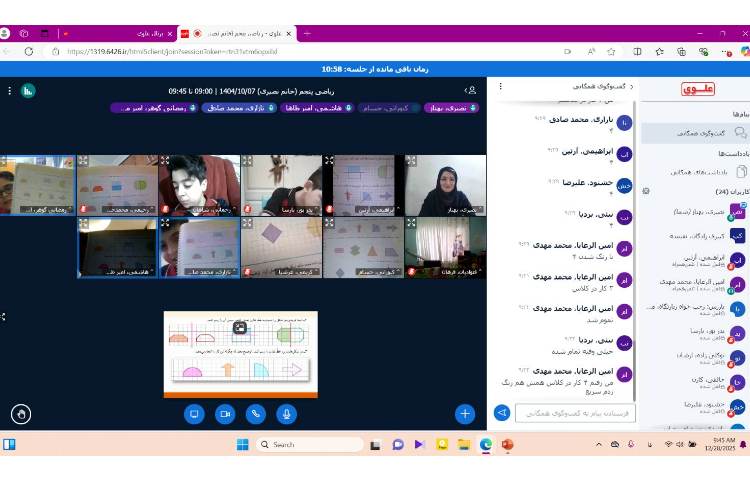750x480 pixels.
Task: Share your screen with the screen icon
Action: tap(194, 413)
